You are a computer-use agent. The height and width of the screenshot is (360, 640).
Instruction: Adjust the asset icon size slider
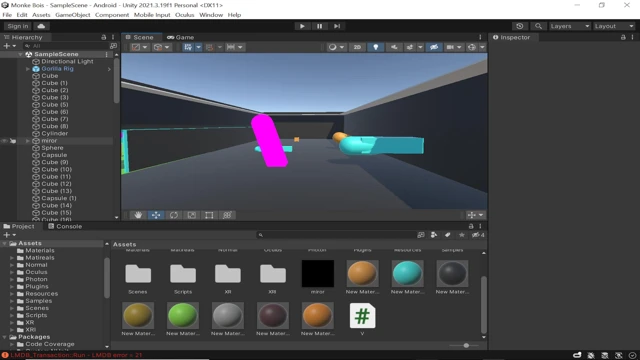tap(466, 346)
